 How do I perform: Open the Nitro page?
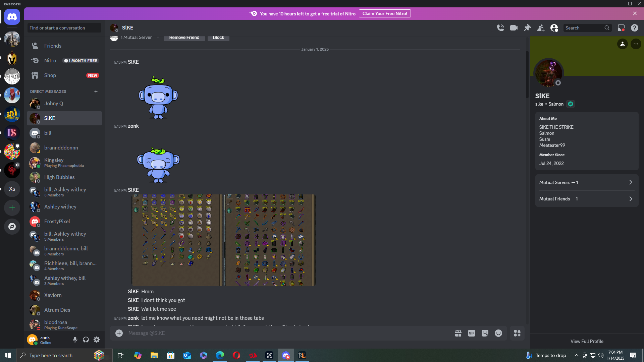(x=64, y=61)
